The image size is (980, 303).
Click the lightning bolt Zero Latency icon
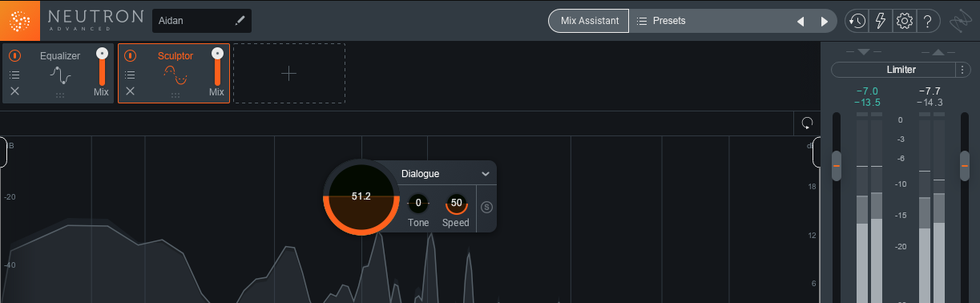pos(881,21)
